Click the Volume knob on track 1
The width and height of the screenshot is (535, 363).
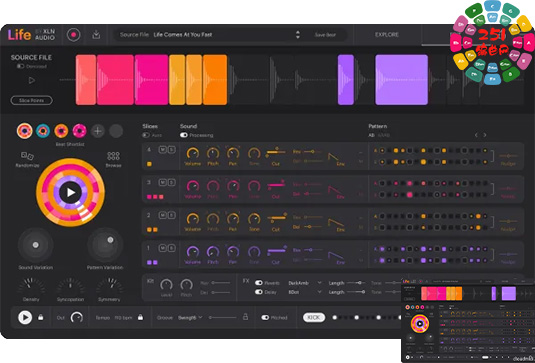pyautogui.click(x=193, y=252)
